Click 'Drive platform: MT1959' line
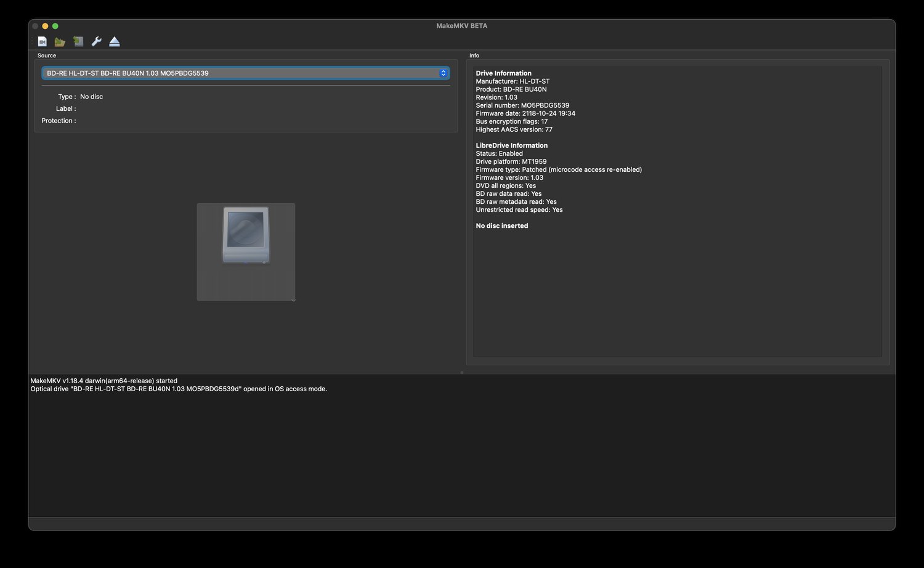Viewport: 924px width, 568px height. point(511,161)
